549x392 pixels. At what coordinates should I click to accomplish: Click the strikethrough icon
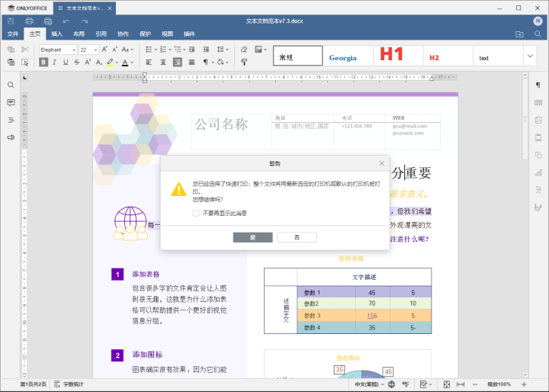[76, 62]
